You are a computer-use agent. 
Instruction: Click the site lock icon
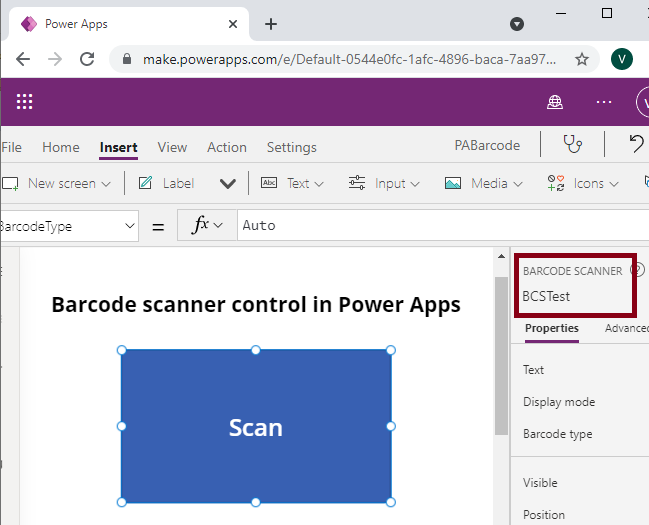point(127,59)
